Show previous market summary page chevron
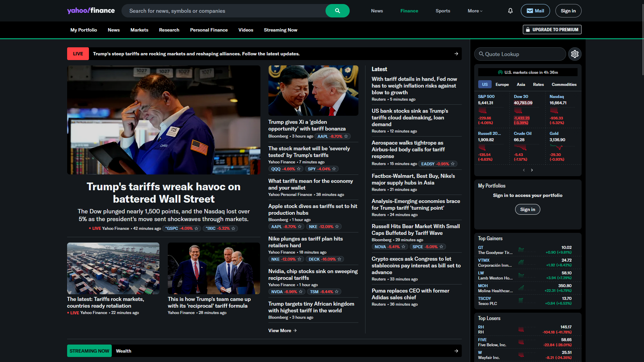The width and height of the screenshot is (644, 362). pos(524,170)
